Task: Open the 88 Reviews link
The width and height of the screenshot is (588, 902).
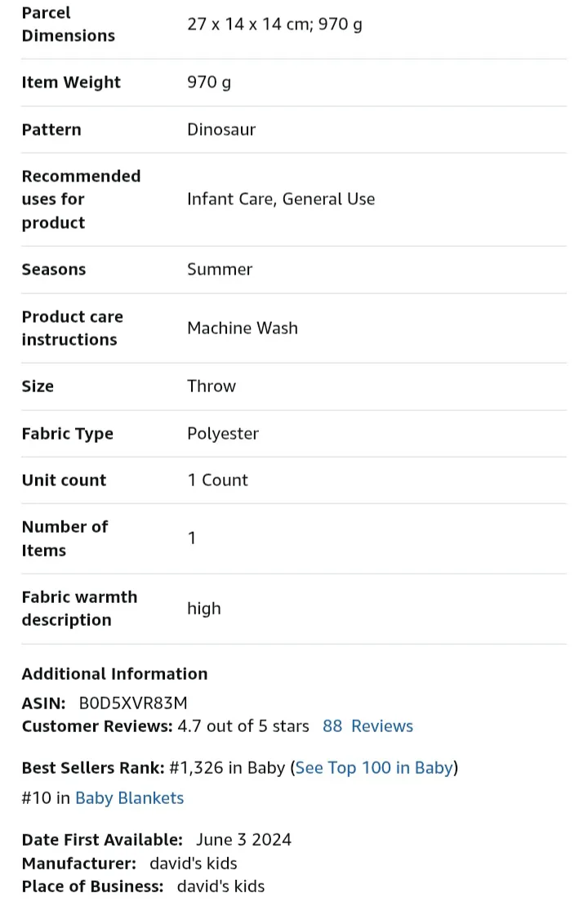Action: [367, 726]
